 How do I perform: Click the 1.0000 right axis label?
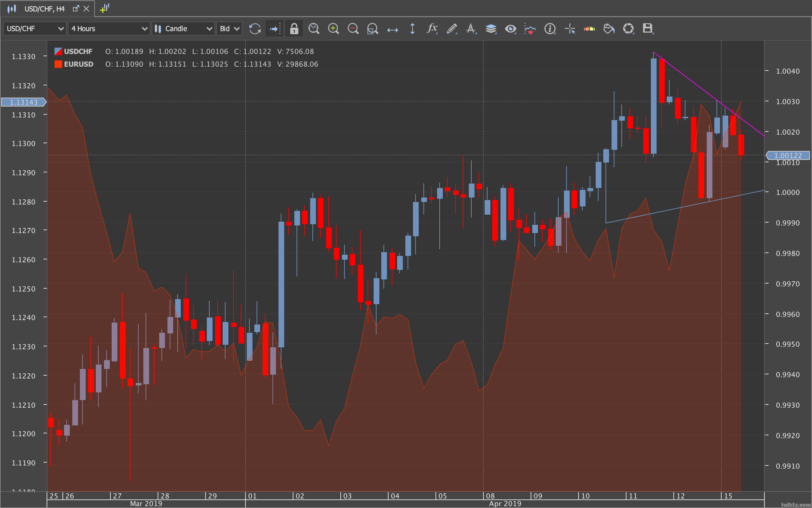coord(788,192)
